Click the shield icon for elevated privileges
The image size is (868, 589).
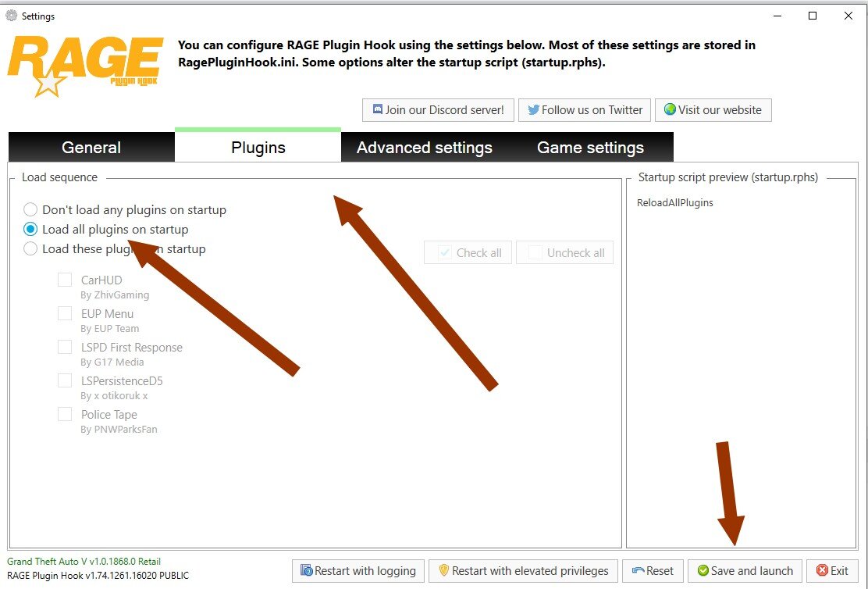pos(443,570)
